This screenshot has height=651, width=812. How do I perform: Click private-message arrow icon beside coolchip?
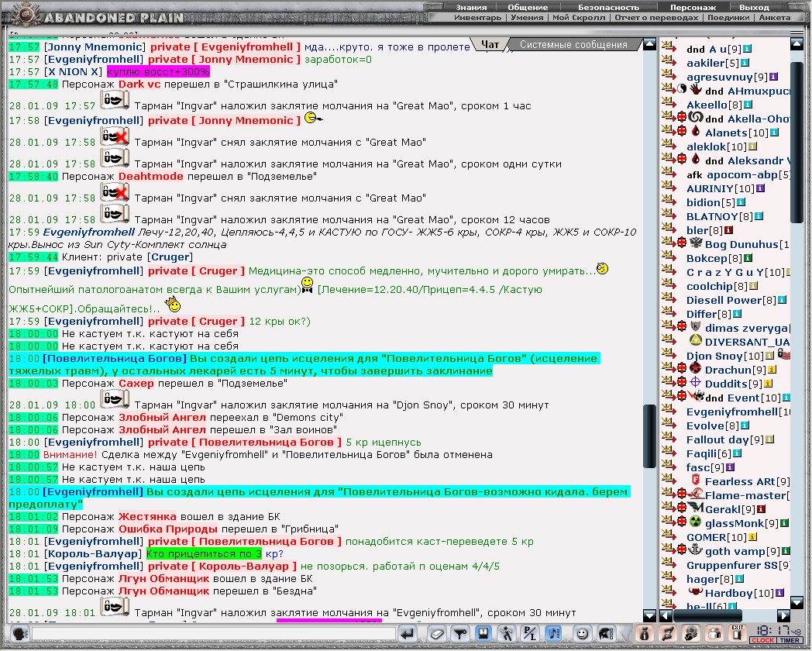(669, 284)
